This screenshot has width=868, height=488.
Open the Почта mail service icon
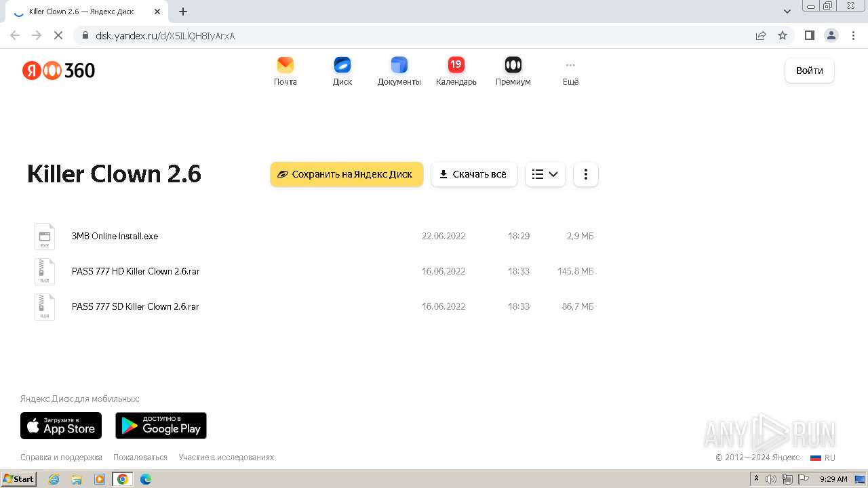[285, 65]
